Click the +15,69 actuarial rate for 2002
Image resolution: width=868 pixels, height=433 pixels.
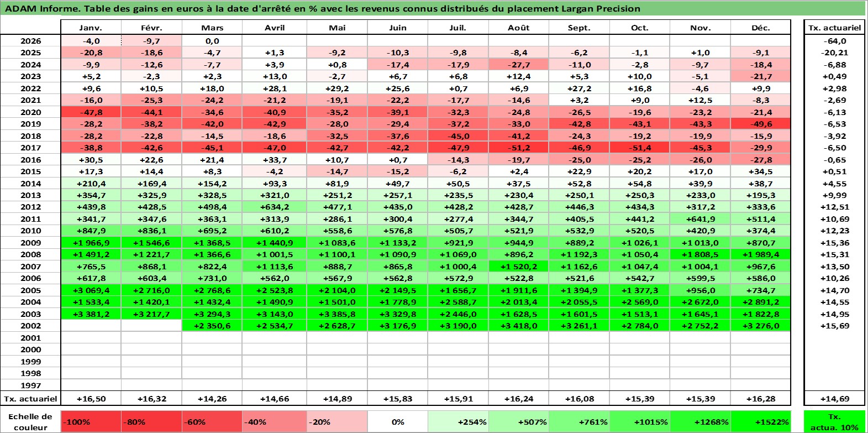coord(834,326)
